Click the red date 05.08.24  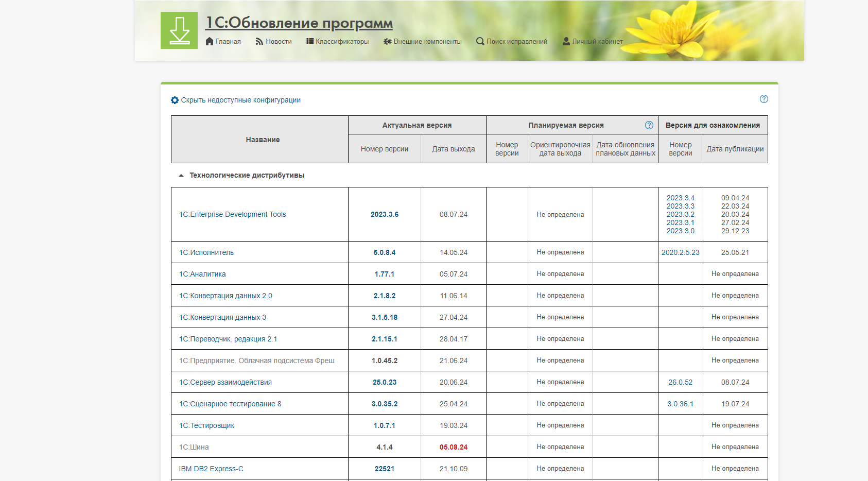click(454, 447)
